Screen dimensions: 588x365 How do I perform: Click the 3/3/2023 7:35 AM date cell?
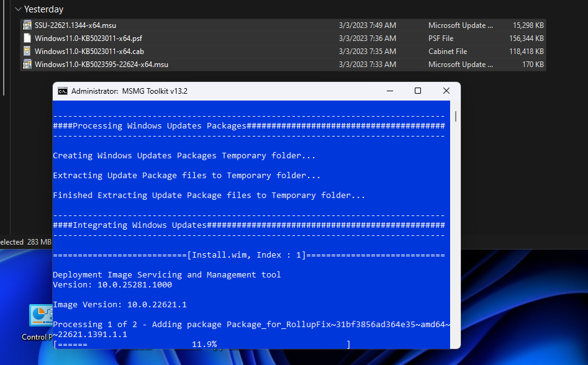click(368, 52)
